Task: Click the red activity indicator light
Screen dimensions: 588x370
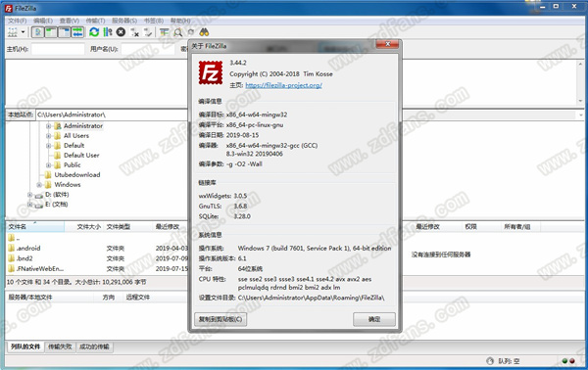Action: 572,361
